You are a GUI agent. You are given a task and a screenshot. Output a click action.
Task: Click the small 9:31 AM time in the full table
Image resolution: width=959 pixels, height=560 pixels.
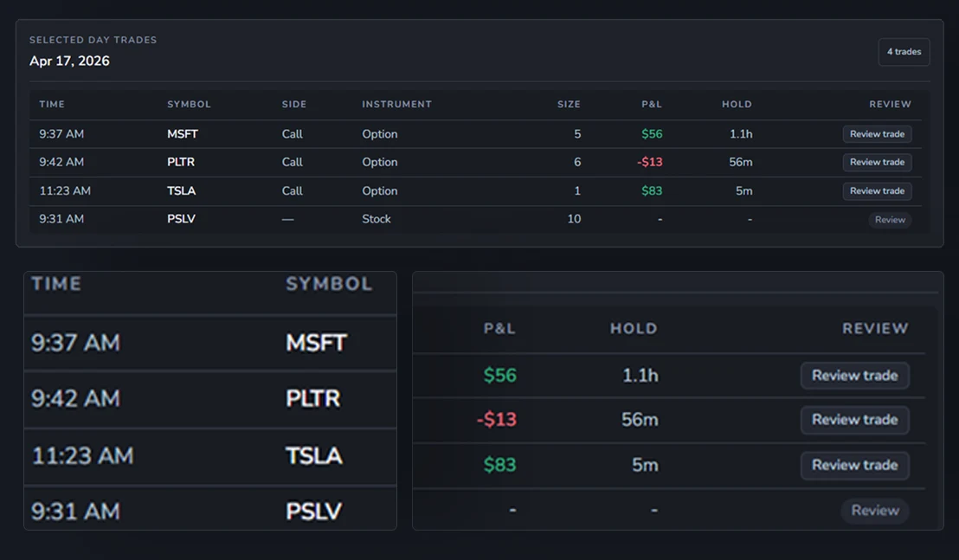tap(61, 219)
